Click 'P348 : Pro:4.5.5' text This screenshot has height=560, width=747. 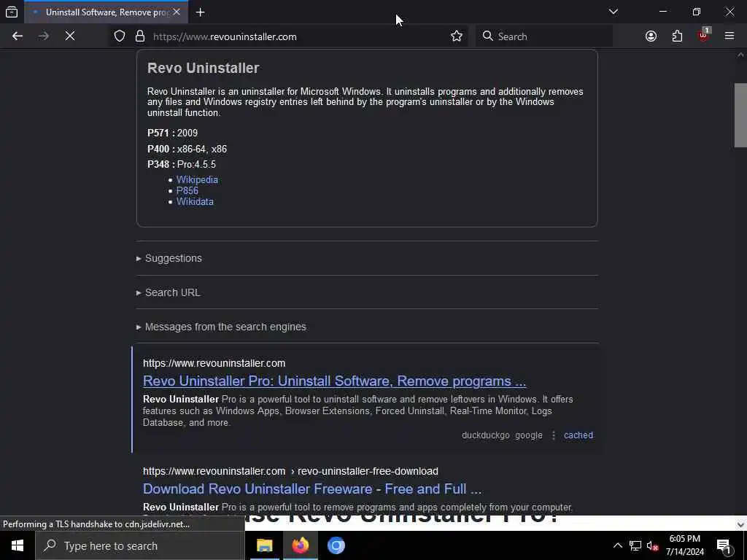click(182, 164)
